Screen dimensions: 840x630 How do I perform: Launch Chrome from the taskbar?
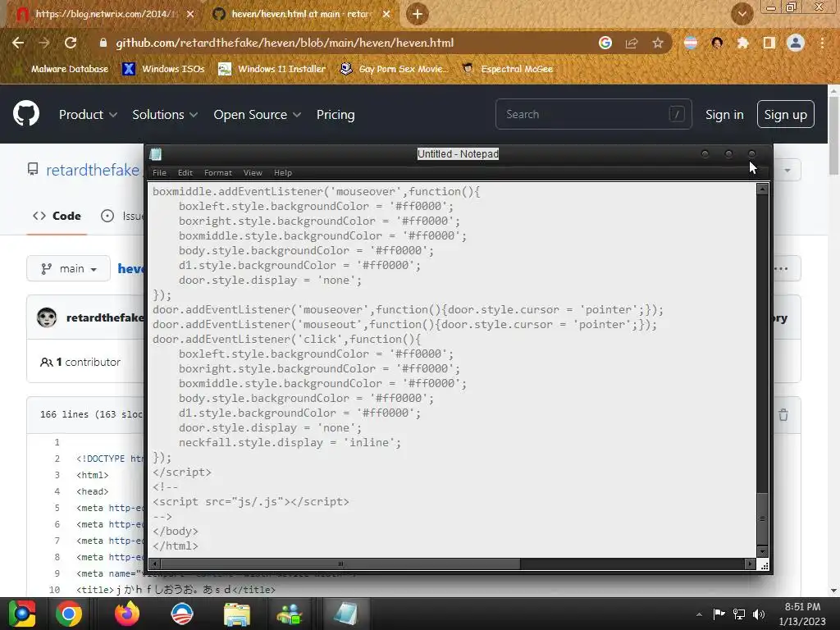pos(69,614)
